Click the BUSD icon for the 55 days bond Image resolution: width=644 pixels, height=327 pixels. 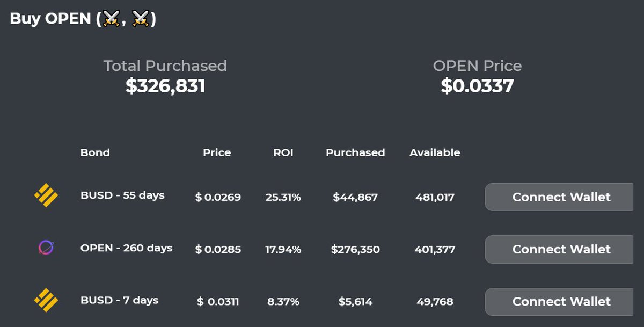[x=46, y=195]
